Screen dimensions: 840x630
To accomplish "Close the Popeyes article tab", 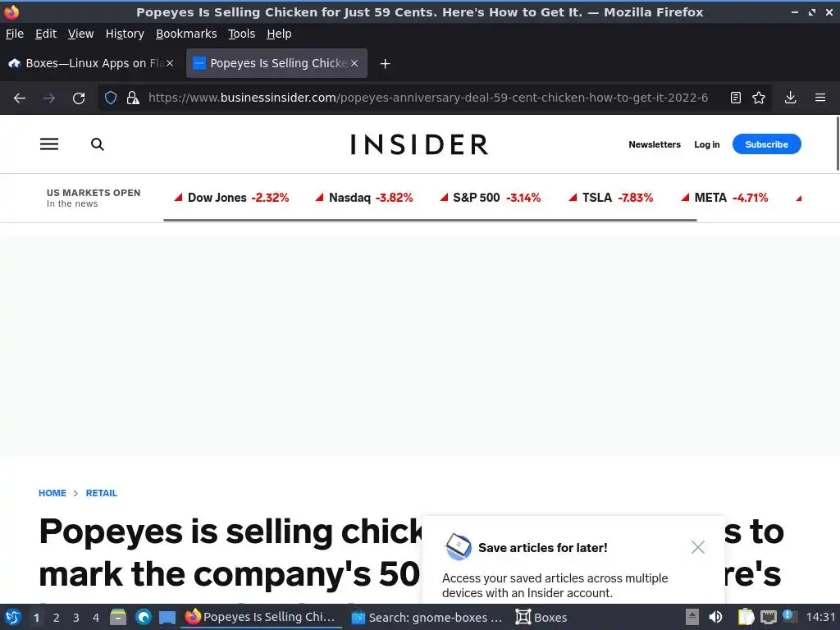I will click(354, 63).
